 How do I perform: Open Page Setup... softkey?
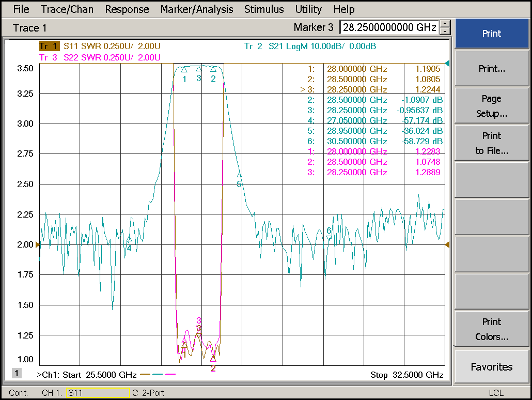[x=491, y=106]
